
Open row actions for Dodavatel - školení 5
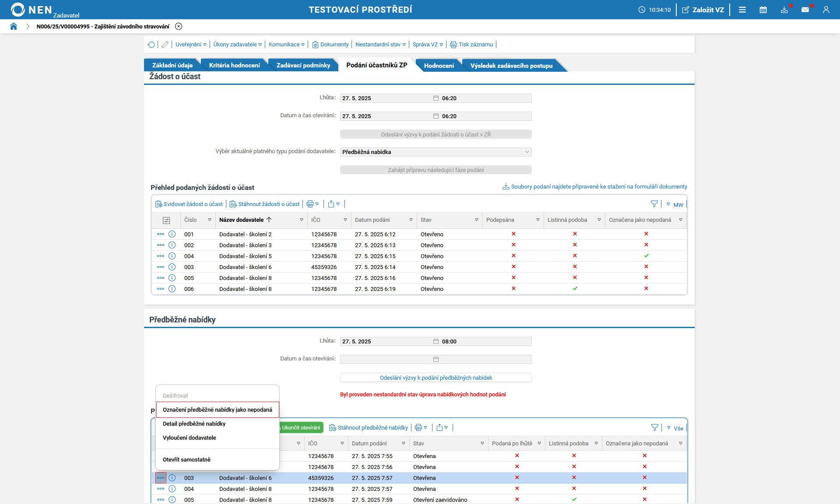(161, 256)
